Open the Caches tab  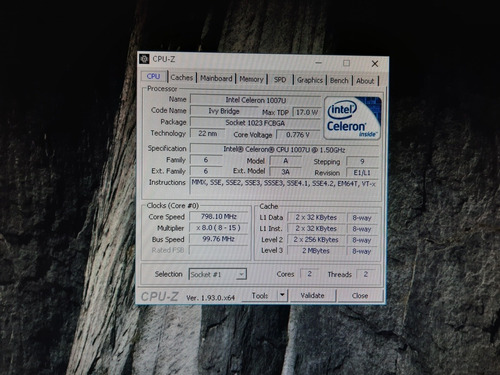(182, 78)
